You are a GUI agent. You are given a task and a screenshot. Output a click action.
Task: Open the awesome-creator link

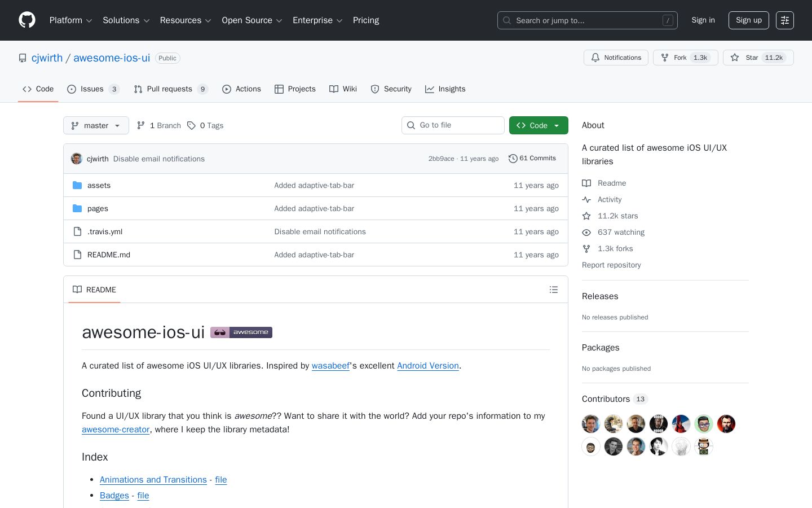pyautogui.click(x=116, y=430)
